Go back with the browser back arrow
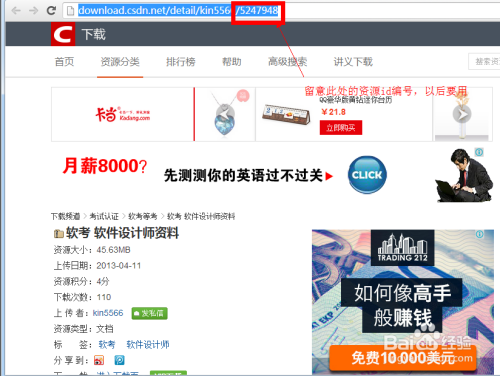The width and height of the screenshot is (500, 376). [x=16, y=11]
